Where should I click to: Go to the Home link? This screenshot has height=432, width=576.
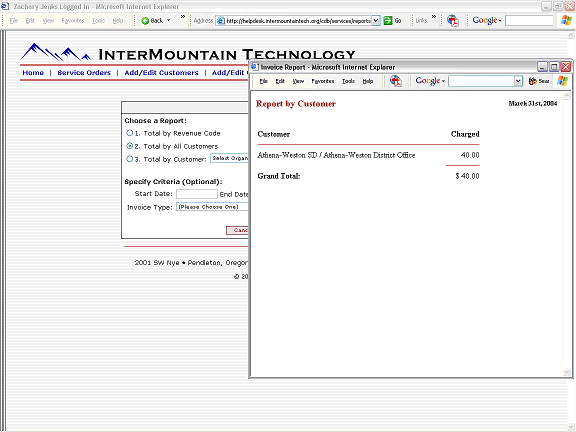(33, 73)
